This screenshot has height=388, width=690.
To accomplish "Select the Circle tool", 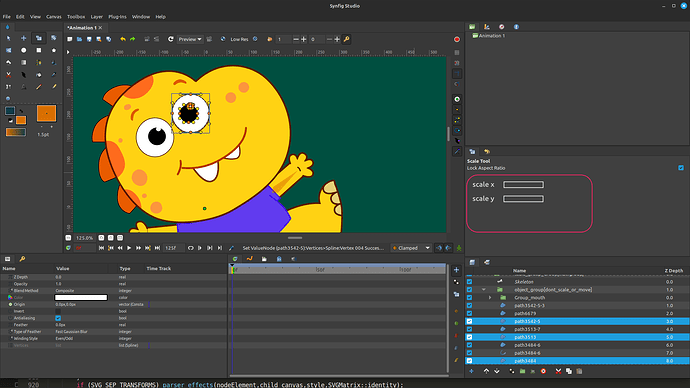I will (24, 50).
